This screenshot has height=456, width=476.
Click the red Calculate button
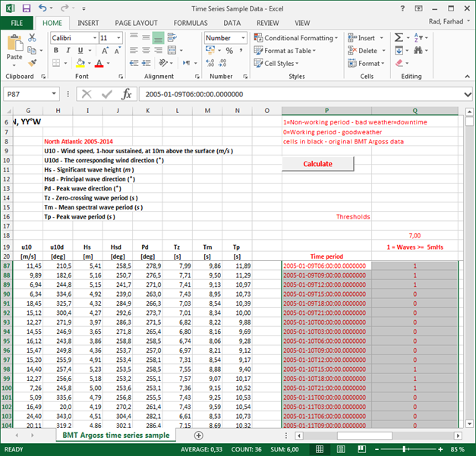click(x=318, y=164)
